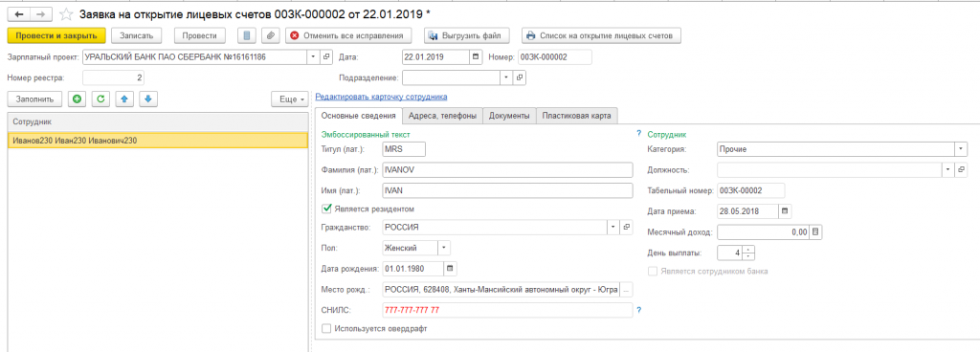Click document Дата field 22.01.2019
980x352 pixels.
click(x=435, y=56)
